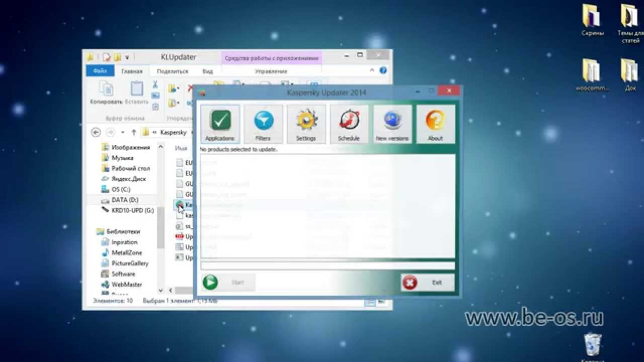Open drive DATA (D:)

120,200
